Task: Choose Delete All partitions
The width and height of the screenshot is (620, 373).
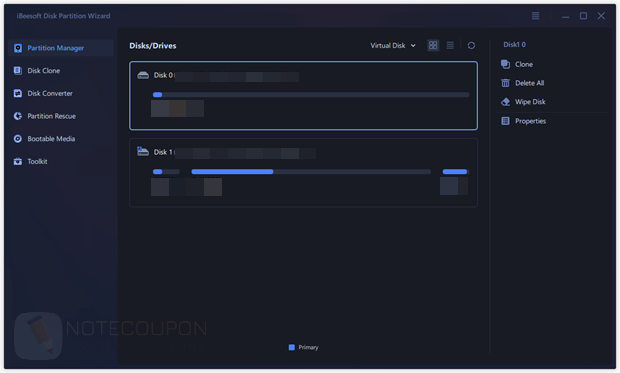Action: click(x=529, y=83)
